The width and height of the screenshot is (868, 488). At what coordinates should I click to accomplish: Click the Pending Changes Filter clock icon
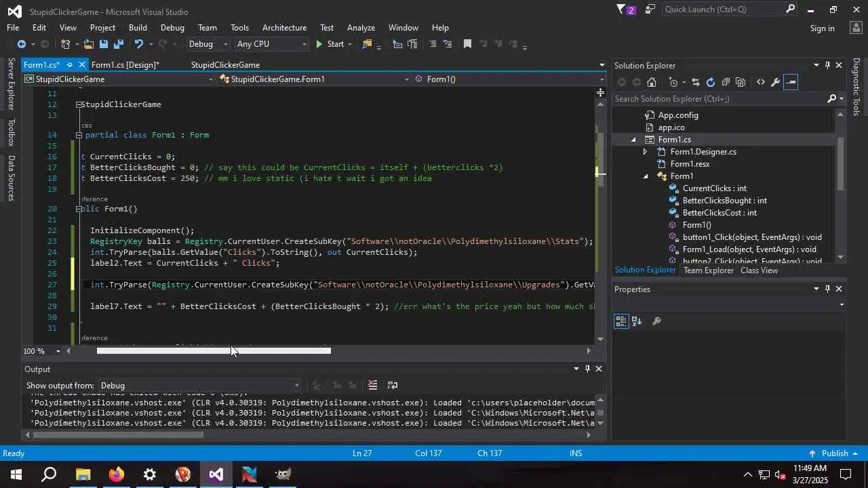click(x=673, y=82)
